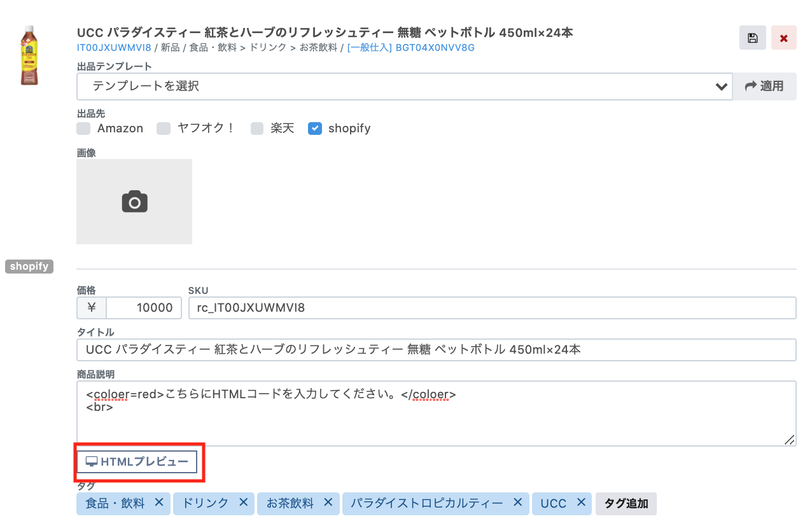Viewport: 812px width, 528px height.
Task: Click the タグ追加 button
Action: pos(626,504)
